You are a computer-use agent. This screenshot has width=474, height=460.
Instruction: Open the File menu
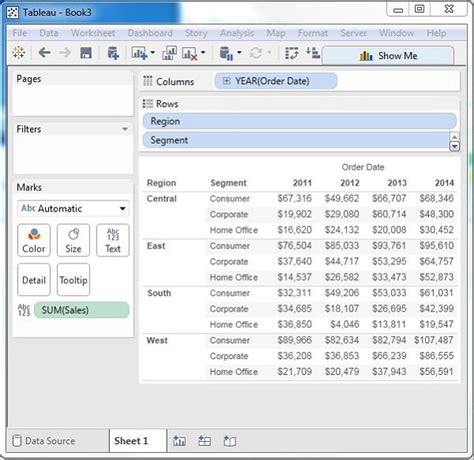tap(20, 33)
